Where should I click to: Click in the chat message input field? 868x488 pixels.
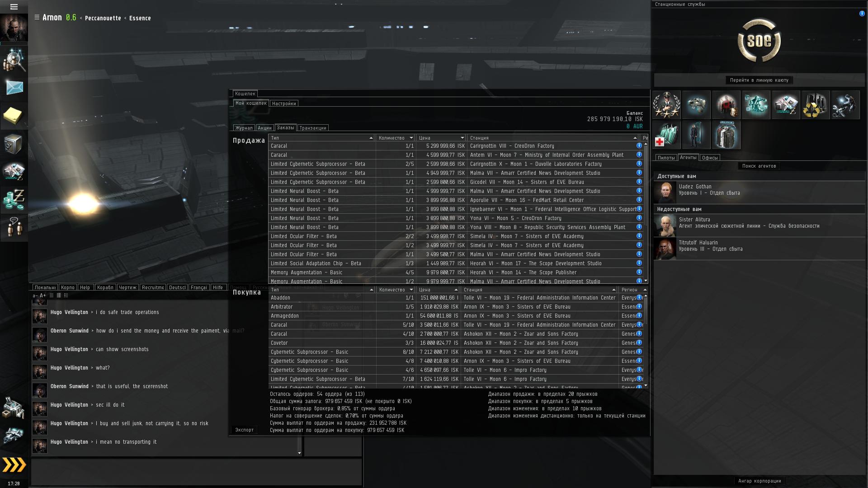pos(196,472)
